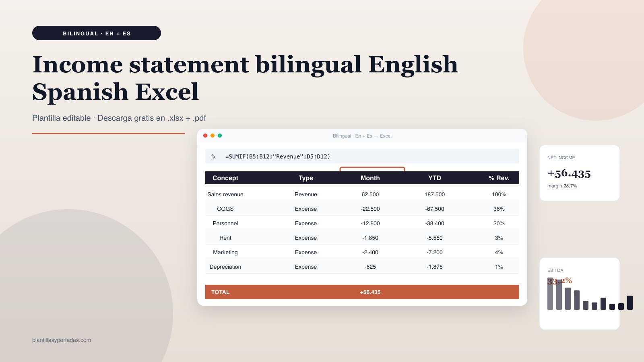The image size is (644, 362).
Task: Select the Type column header
Action: point(306,178)
